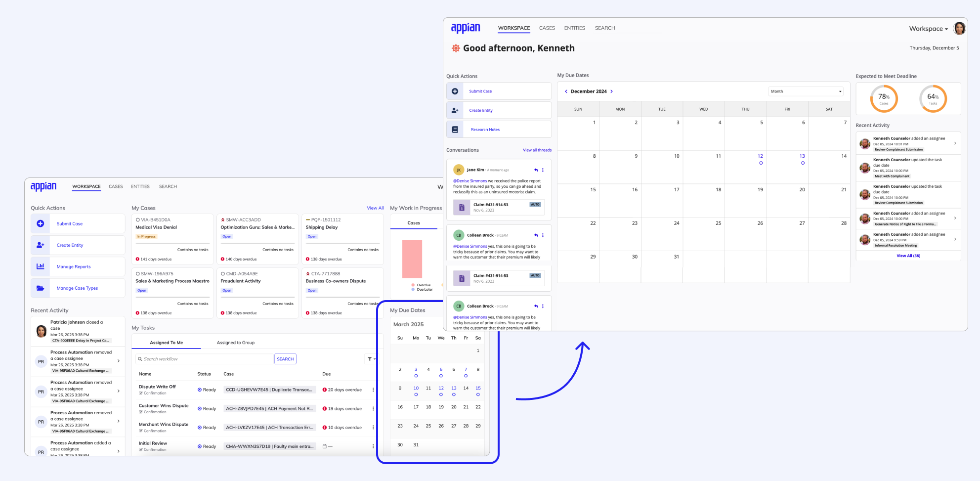Click the Submit Case plus icon, back window
This screenshot has width=980, height=481.
point(41,224)
